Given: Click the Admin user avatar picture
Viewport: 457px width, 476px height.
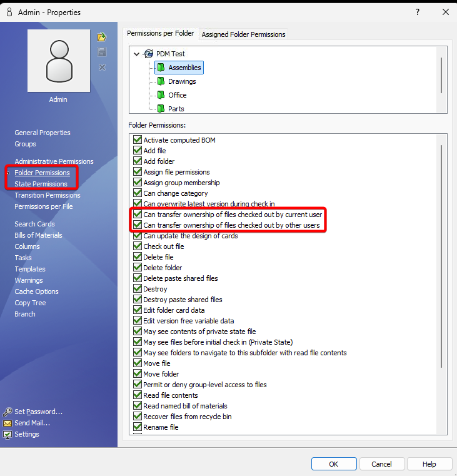Looking at the screenshot, I should tap(59, 61).
